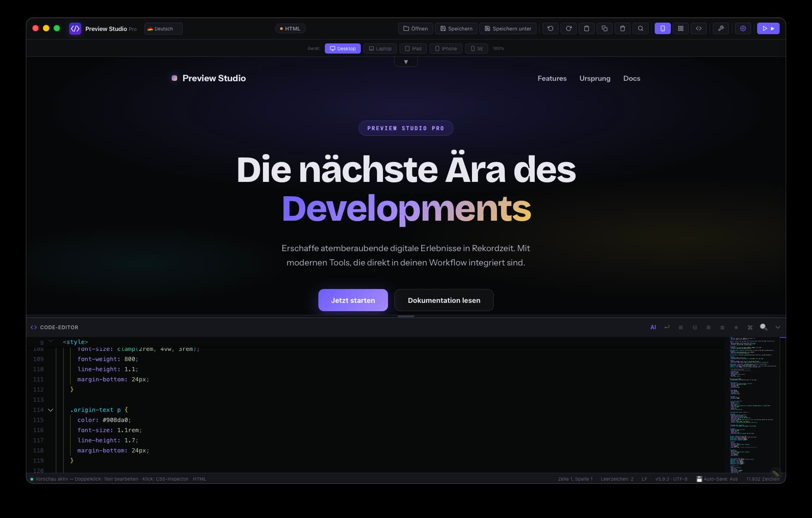The width and height of the screenshot is (812, 518).
Task: Toggle Auto-Save: Aus in status bar
Action: [x=717, y=479]
